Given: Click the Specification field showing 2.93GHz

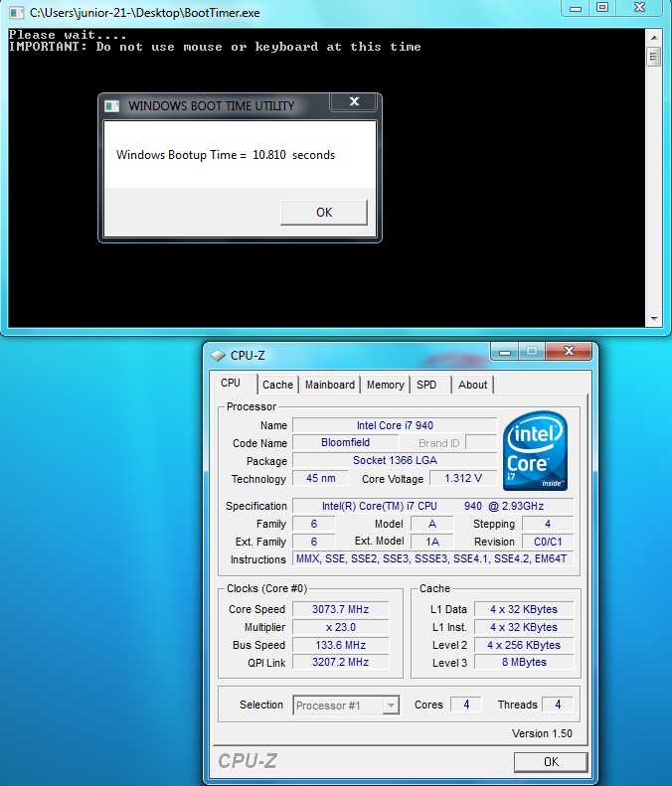Looking at the screenshot, I should click(x=432, y=507).
